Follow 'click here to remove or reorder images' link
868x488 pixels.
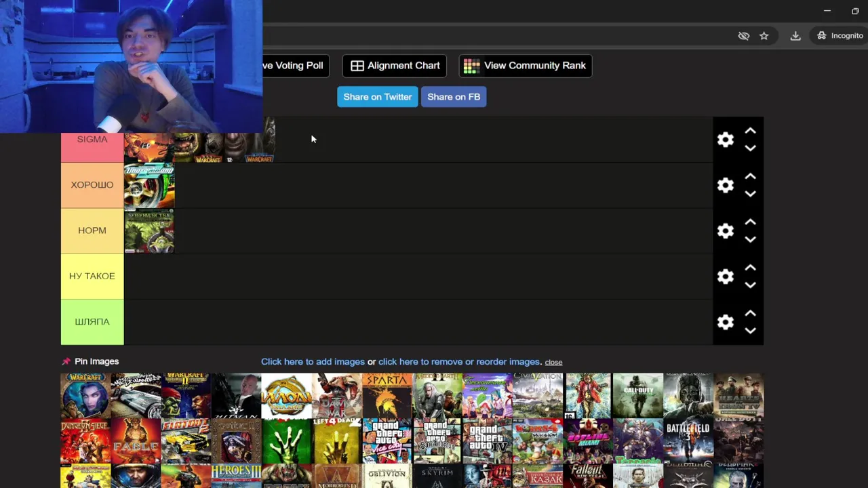(x=459, y=362)
